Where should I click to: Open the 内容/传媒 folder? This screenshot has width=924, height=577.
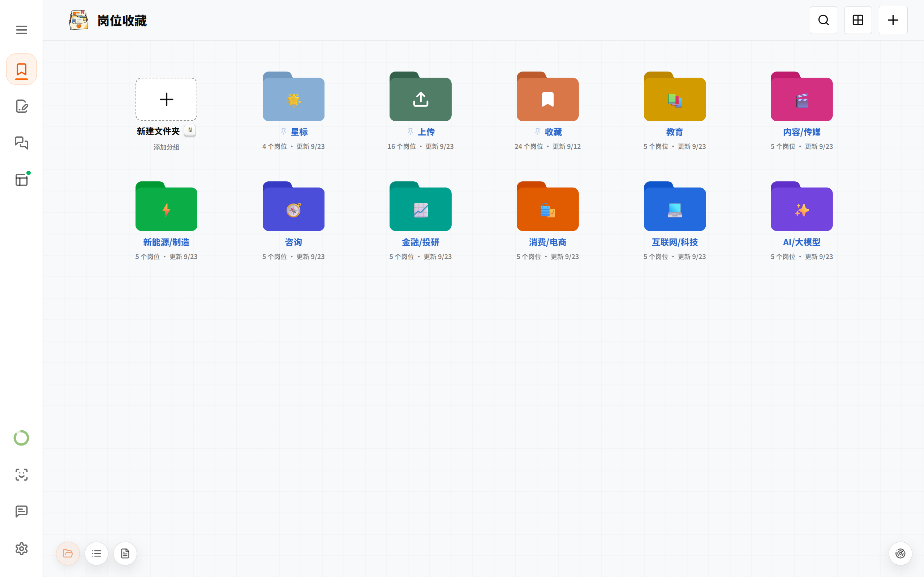point(801,96)
